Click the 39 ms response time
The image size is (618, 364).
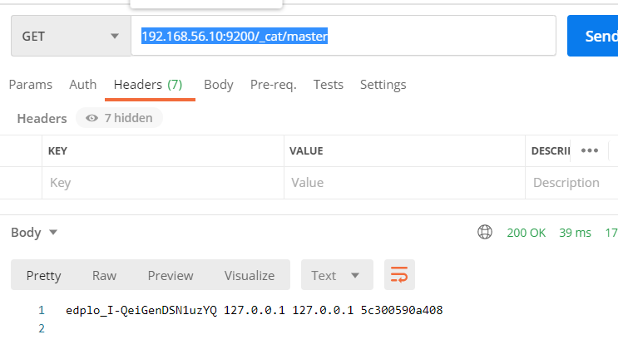[x=575, y=233]
